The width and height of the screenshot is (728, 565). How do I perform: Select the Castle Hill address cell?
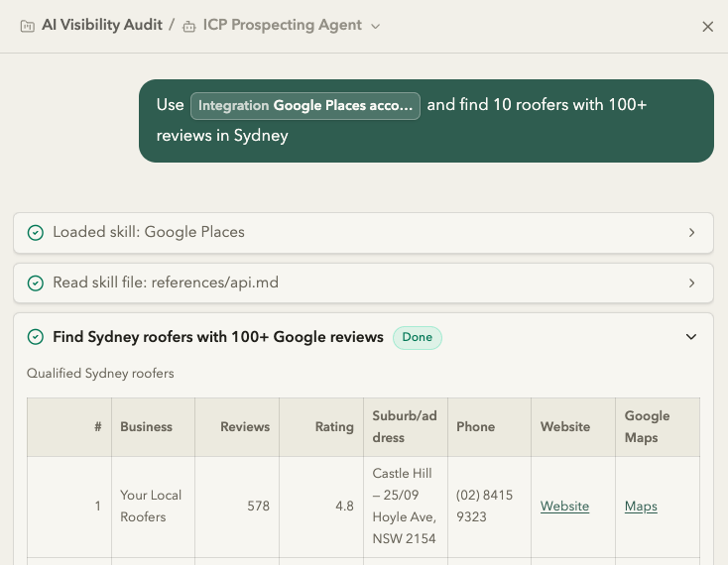point(406,507)
